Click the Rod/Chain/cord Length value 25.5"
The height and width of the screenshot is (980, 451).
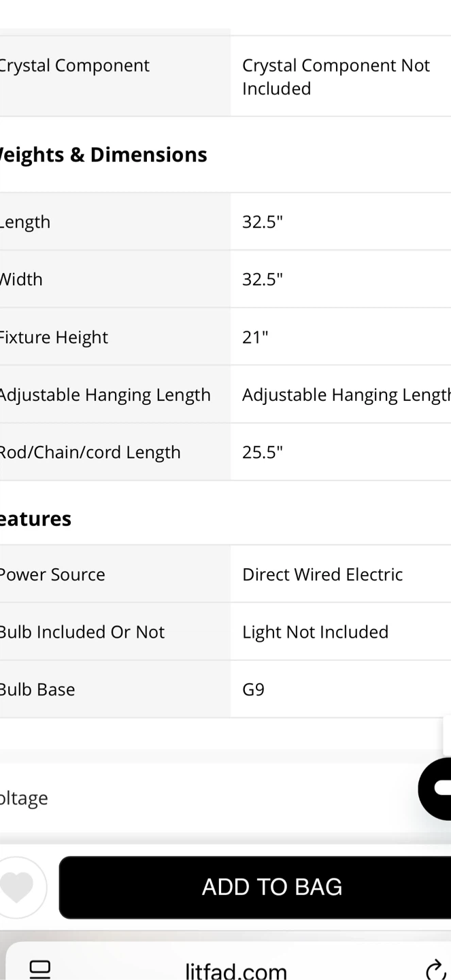tap(263, 452)
